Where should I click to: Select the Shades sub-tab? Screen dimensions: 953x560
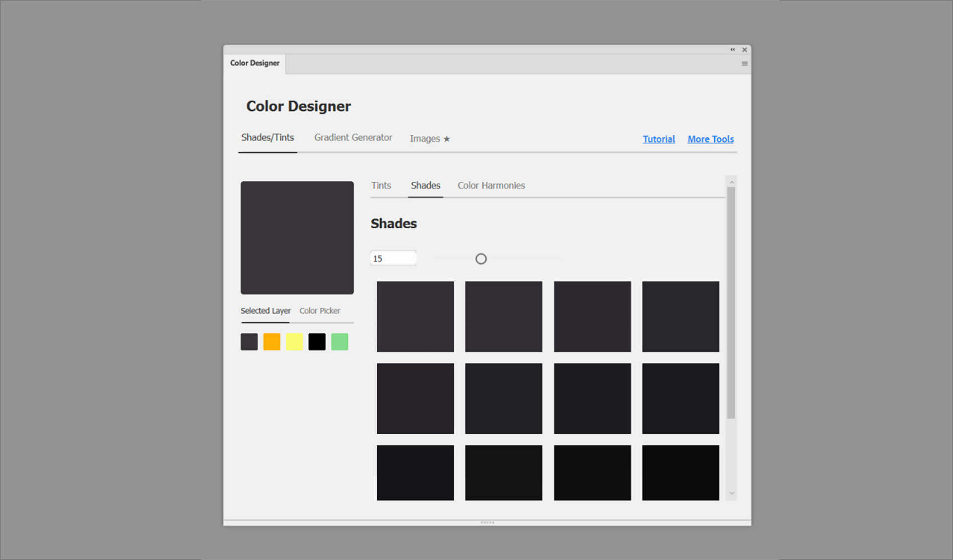[425, 186]
